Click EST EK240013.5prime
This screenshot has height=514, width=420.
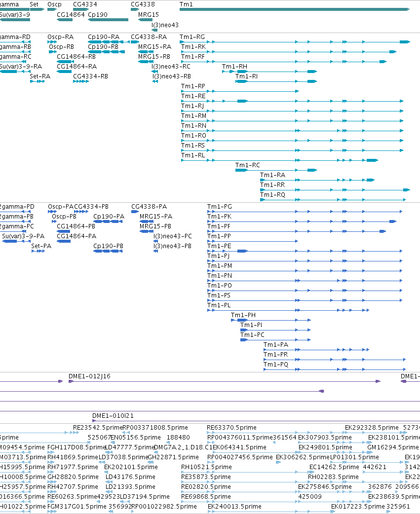click(234, 507)
